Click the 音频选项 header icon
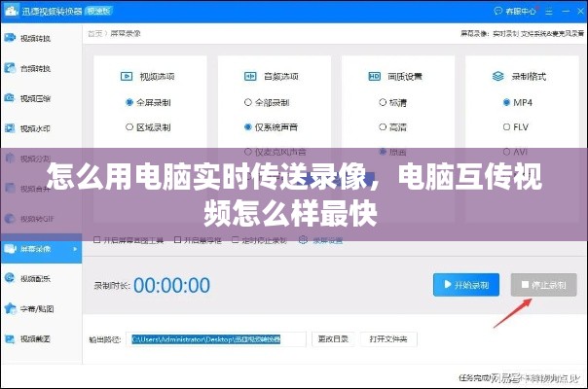 pyautogui.click(x=250, y=77)
